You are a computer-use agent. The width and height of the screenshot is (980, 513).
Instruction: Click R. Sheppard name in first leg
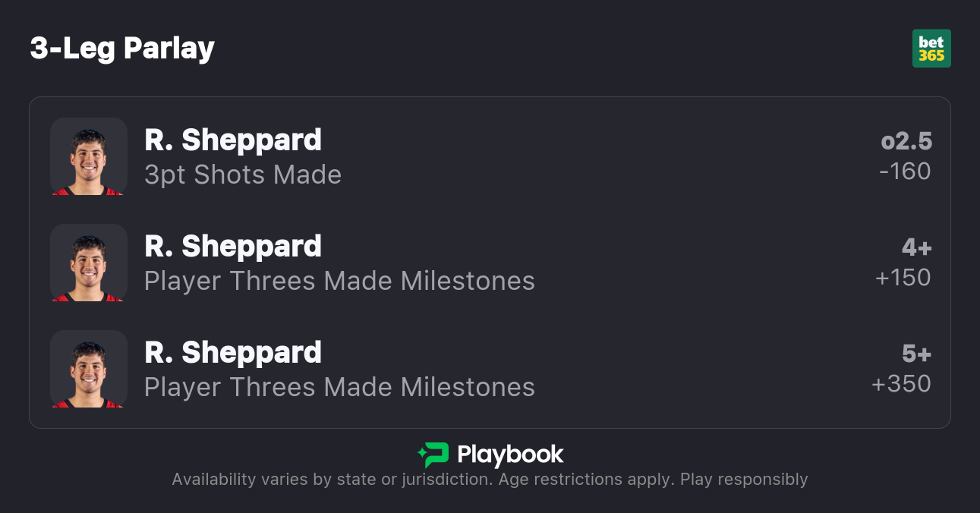pos(233,140)
